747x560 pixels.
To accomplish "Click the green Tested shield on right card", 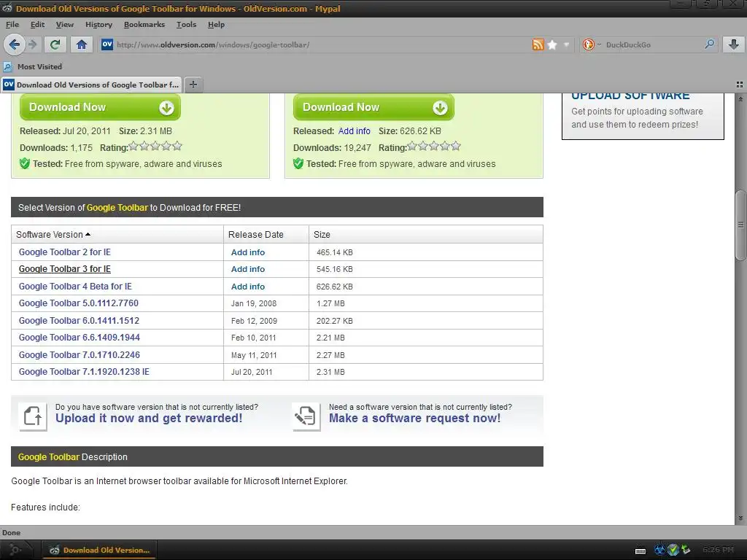I will pos(298,164).
